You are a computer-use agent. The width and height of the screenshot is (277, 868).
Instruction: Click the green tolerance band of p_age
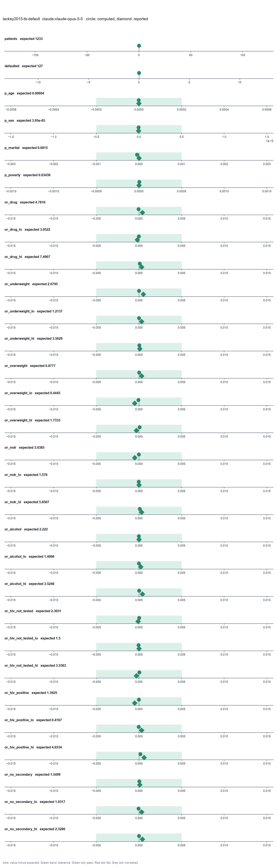click(x=139, y=102)
